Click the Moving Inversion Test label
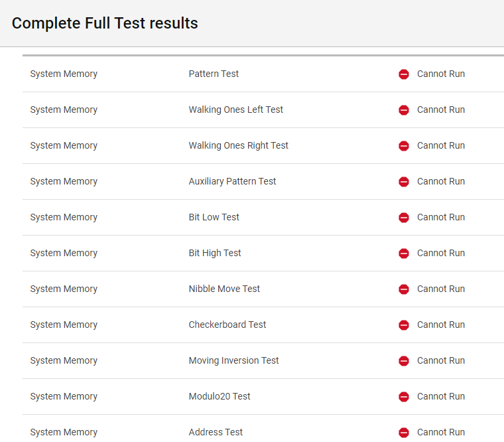The height and width of the screenshot is (442, 504). 233,360
